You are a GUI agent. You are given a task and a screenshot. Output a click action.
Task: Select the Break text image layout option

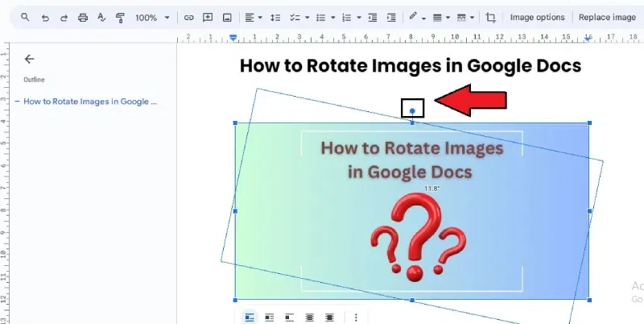(290, 318)
